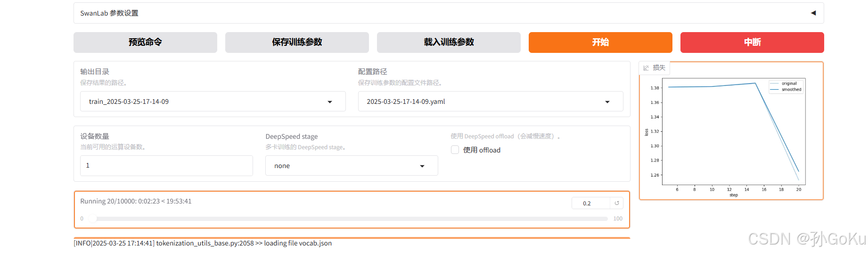Click the 保存训练参数 button

point(297,42)
